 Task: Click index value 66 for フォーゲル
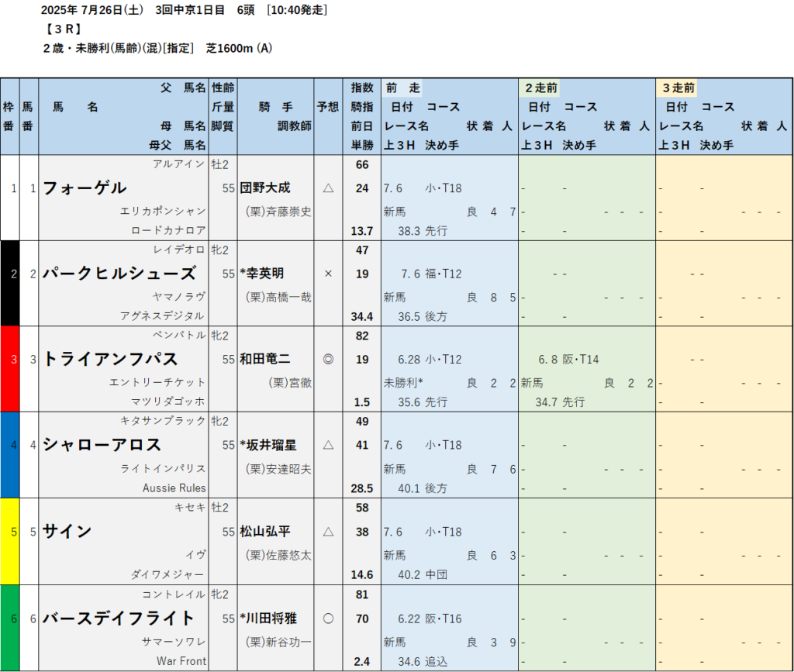point(362,165)
